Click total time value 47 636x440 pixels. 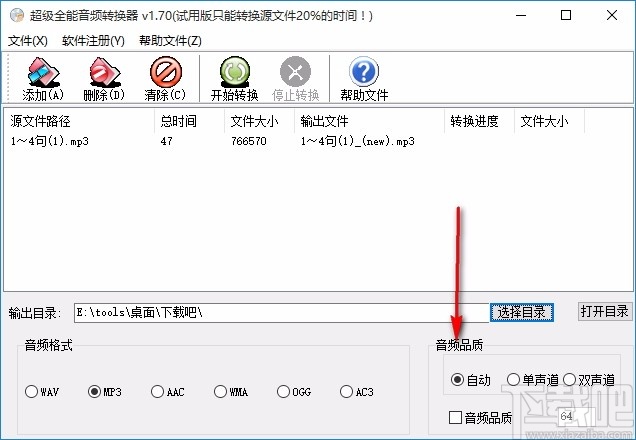tap(166, 141)
